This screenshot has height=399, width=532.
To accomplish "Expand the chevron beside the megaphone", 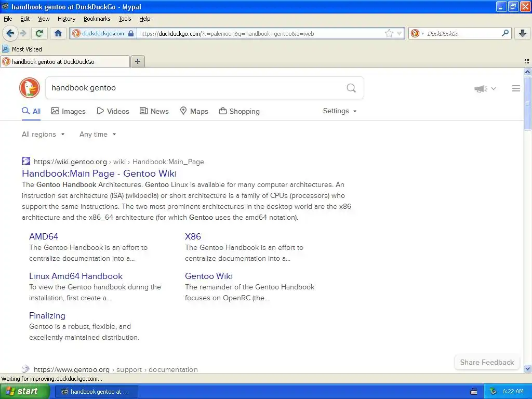I will click(494, 88).
